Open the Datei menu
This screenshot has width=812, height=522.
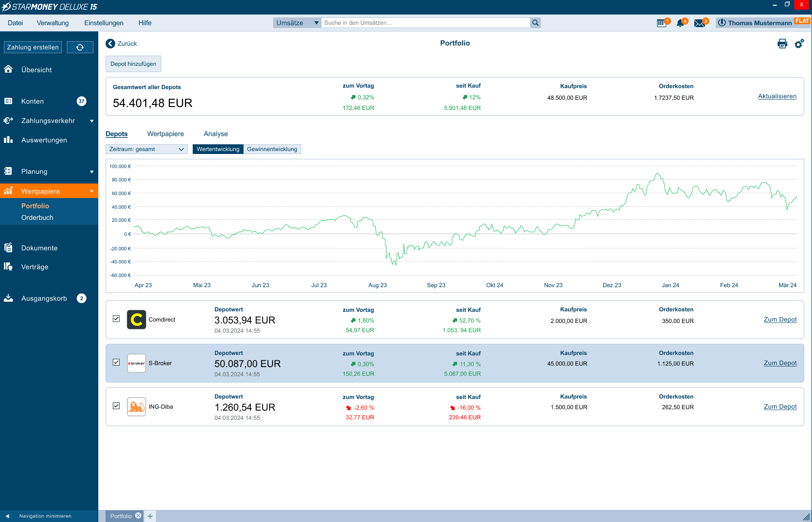(15, 23)
